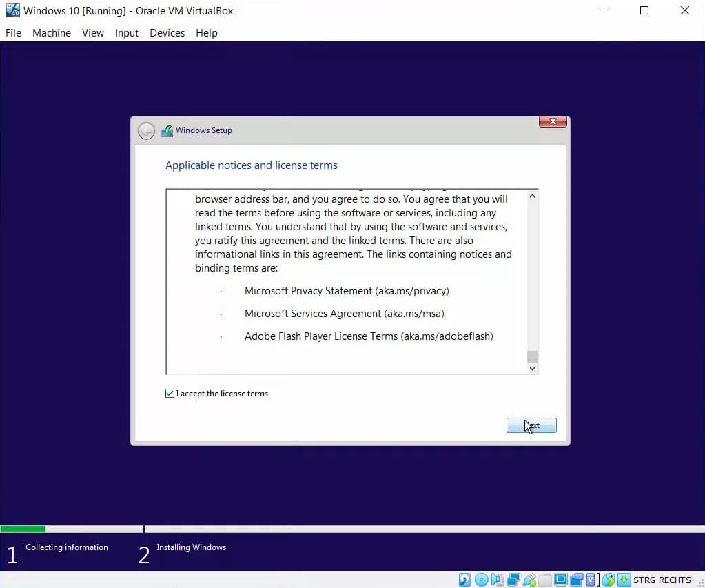
Task: Click the USB devices status icon
Action: tap(529, 580)
